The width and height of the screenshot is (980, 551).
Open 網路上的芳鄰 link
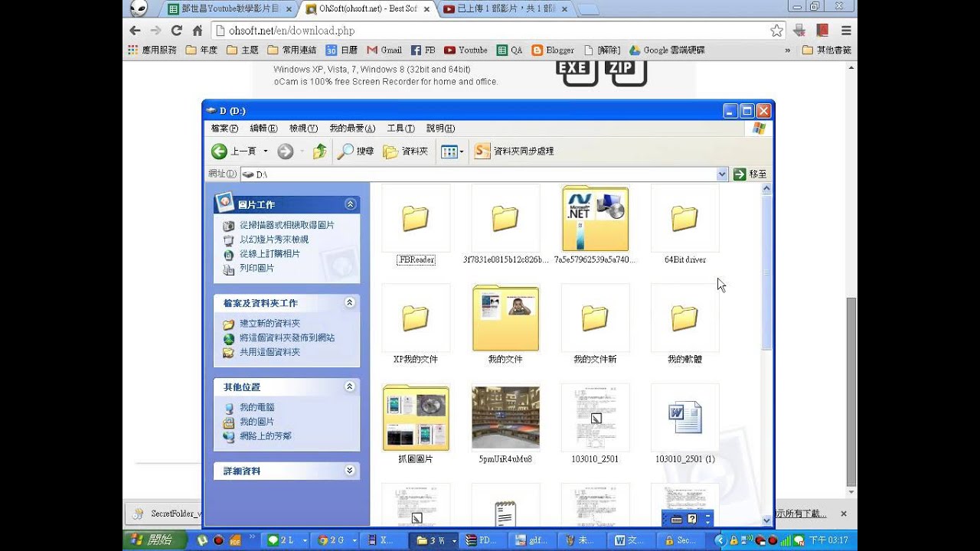click(x=265, y=436)
